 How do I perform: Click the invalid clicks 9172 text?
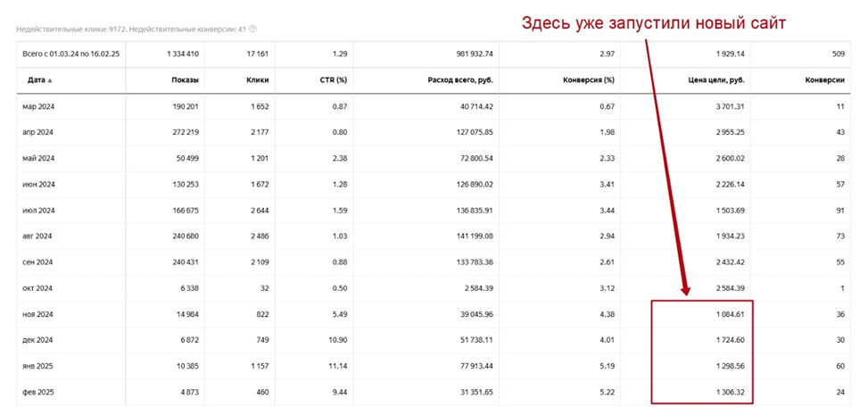click(72, 29)
